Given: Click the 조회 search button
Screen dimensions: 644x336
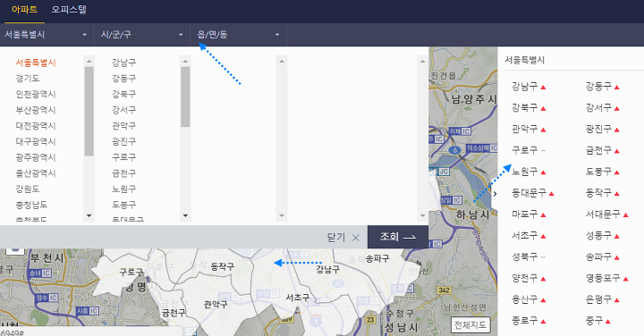Looking at the screenshot, I should point(397,237).
